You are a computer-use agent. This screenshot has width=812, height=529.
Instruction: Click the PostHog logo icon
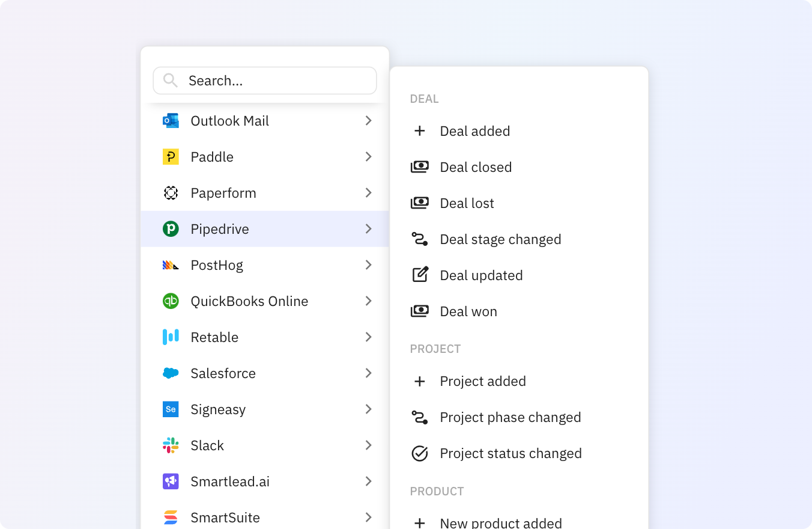[171, 265]
